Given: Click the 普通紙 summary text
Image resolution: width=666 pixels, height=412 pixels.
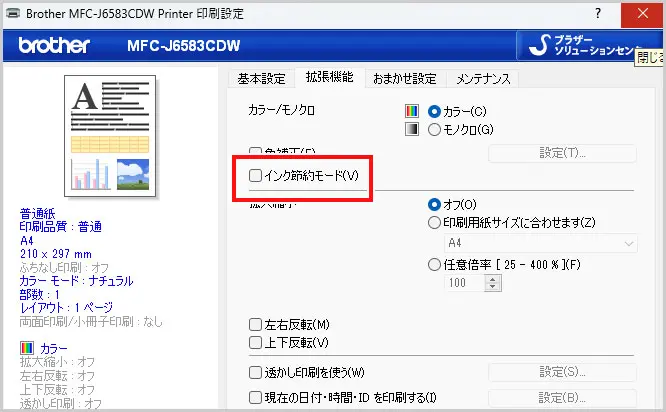Looking at the screenshot, I should (x=37, y=213).
